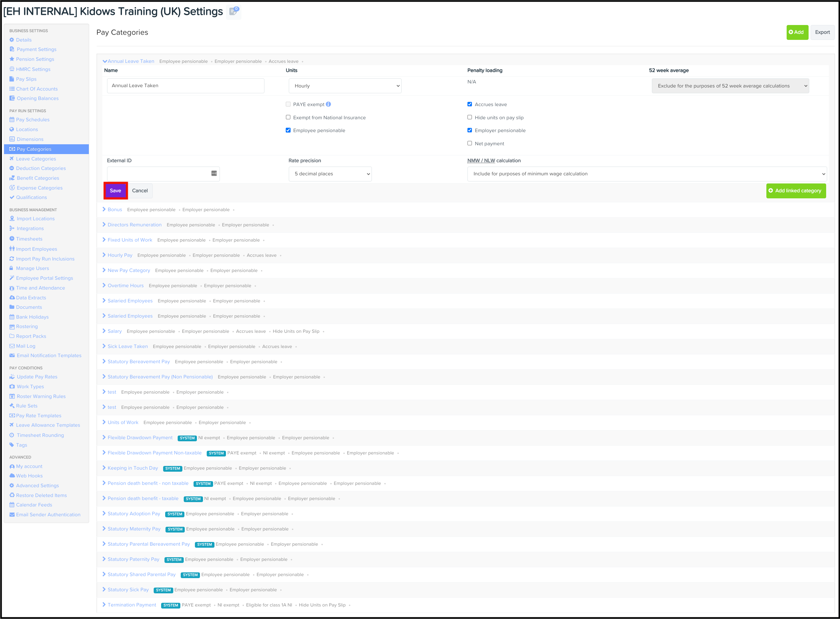The image size is (840, 619).
Task: Click the Dimensions chart icon
Action: [12, 139]
